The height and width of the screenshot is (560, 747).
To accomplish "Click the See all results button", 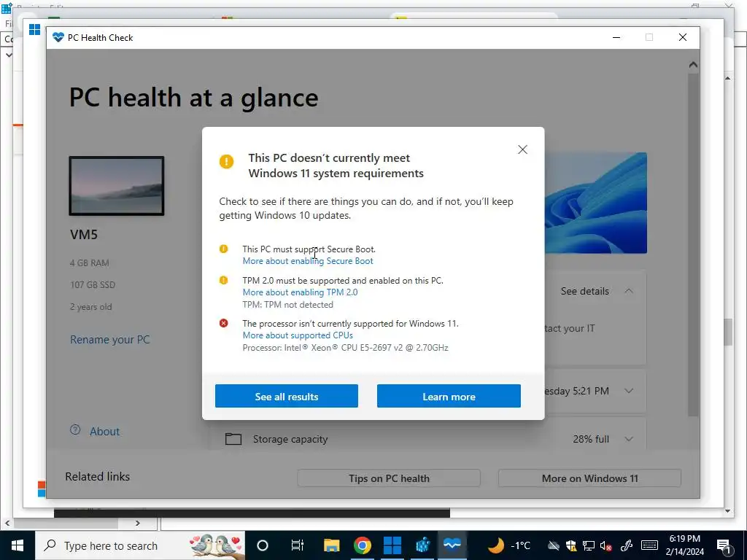I will point(286,396).
